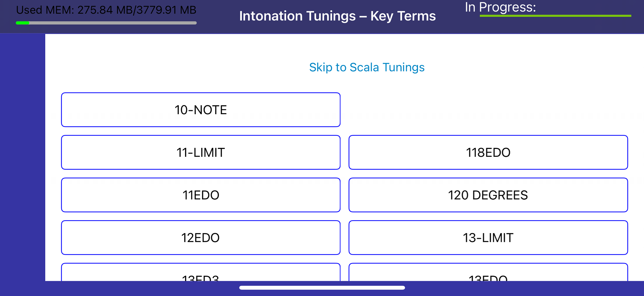
Task: Tap the In Progress label
Action: 500,7
